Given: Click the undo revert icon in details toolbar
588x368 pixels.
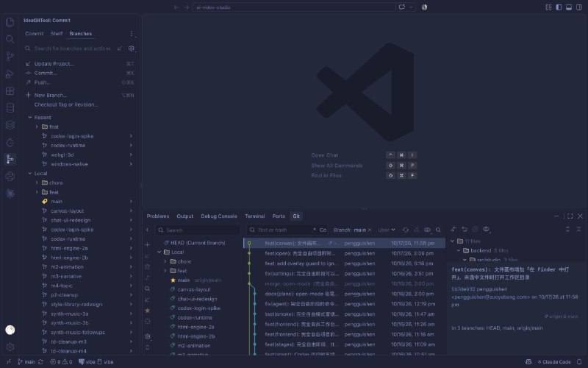Looking at the screenshot, I should [x=465, y=229].
